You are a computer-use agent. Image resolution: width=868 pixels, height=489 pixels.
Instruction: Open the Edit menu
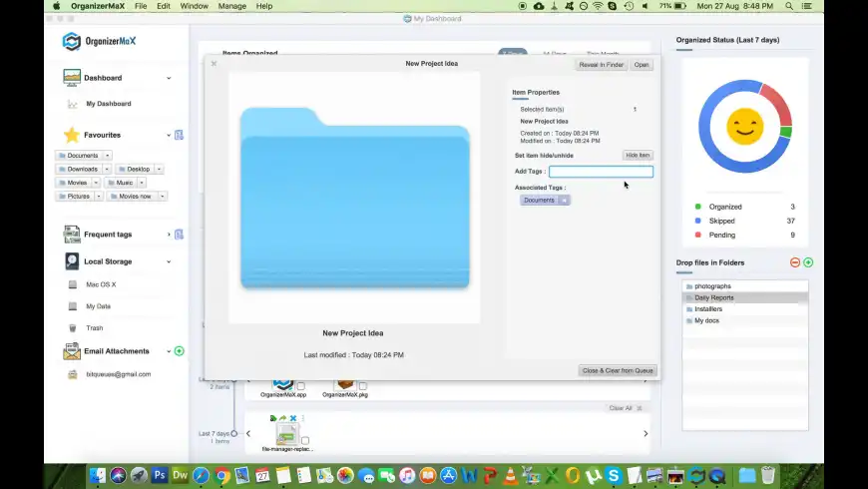tap(164, 6)
